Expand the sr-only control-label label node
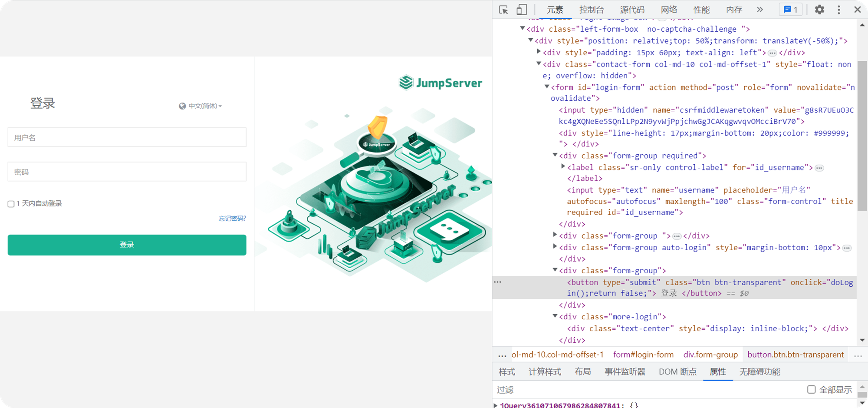Image resolution: width=868 pixels, height=408 pixels. tap(563, 166)
